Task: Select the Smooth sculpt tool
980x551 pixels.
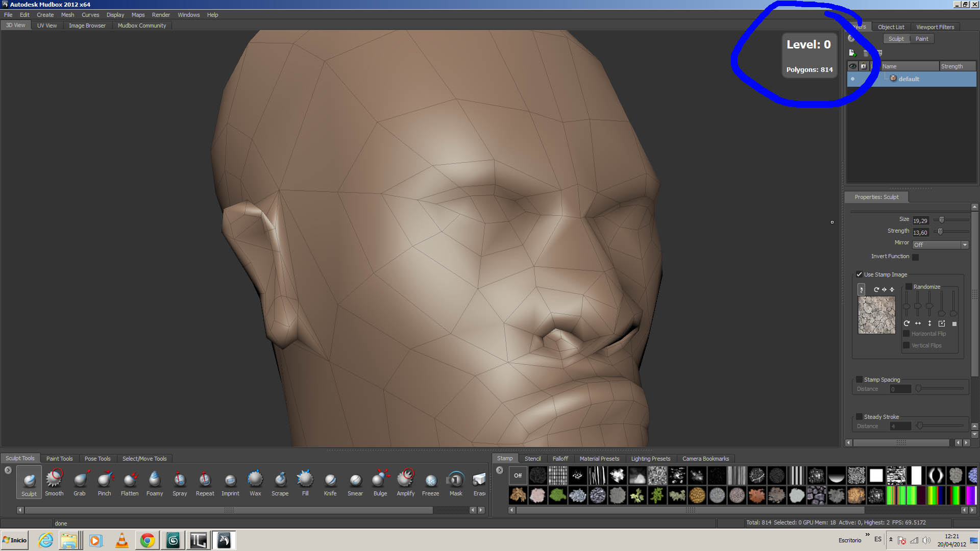Action: pyautogui.click(x=54, y=482)
